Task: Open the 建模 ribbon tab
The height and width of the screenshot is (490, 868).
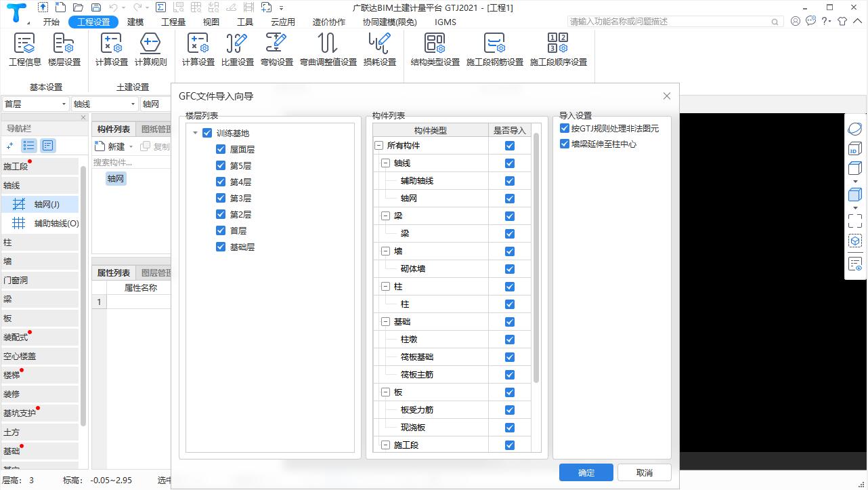Action: 135,22
